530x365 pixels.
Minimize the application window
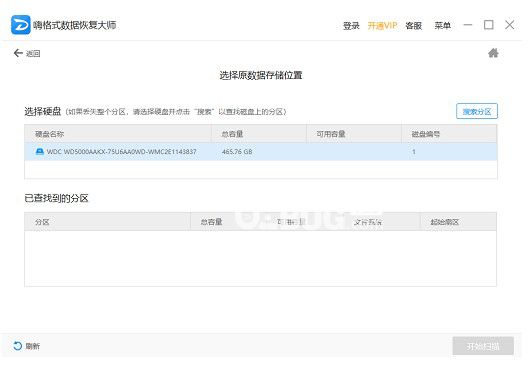pyautogui.click(x=468, y=25)
